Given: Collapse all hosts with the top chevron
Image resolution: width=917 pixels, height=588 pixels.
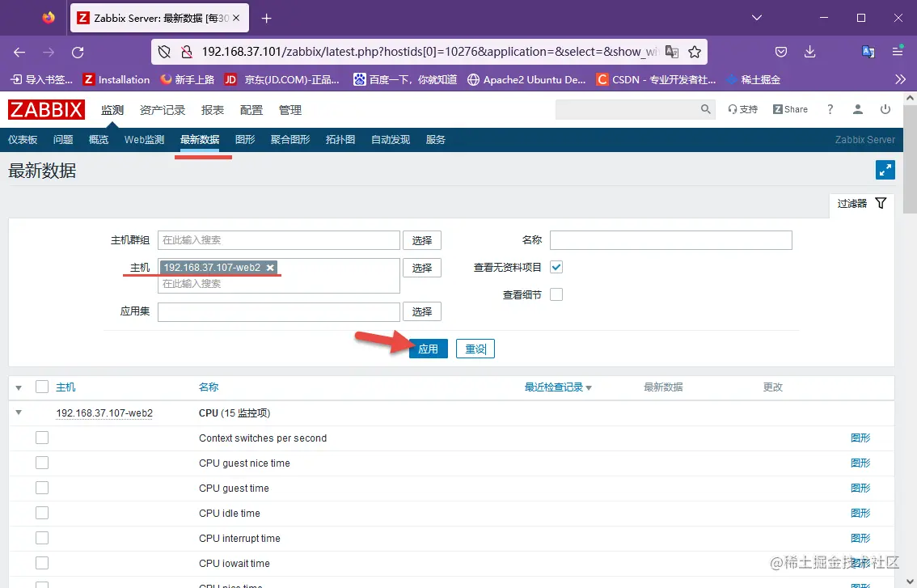Looking at the screenshot, I should (18, 387).
